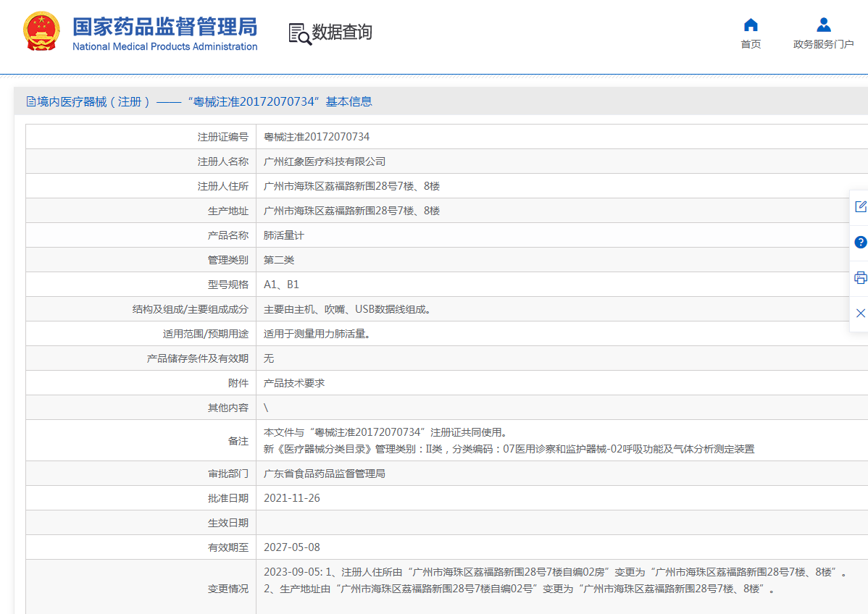Click the 注册证编号 row label
868x614 pixels.
(x=222, y=137)
